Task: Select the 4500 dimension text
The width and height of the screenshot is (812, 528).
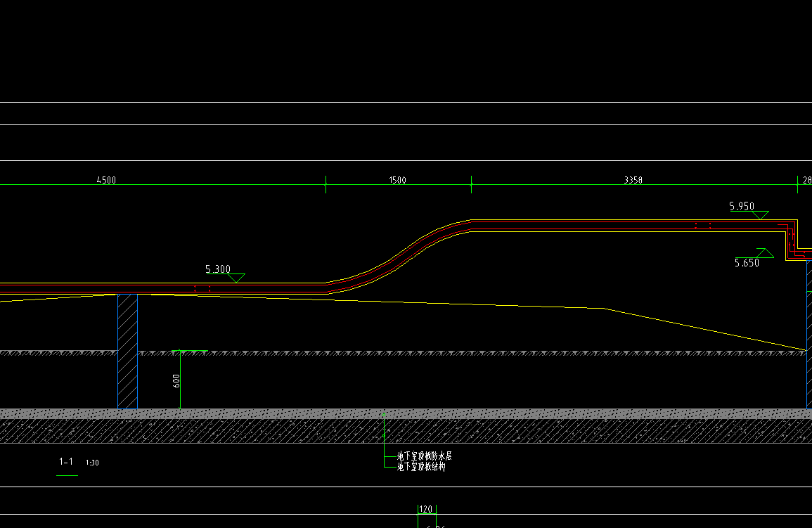Action: [106, 179]
